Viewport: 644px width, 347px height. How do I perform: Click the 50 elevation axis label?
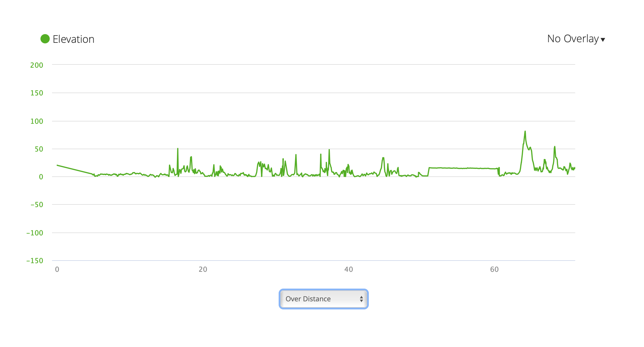pos(39,149)
